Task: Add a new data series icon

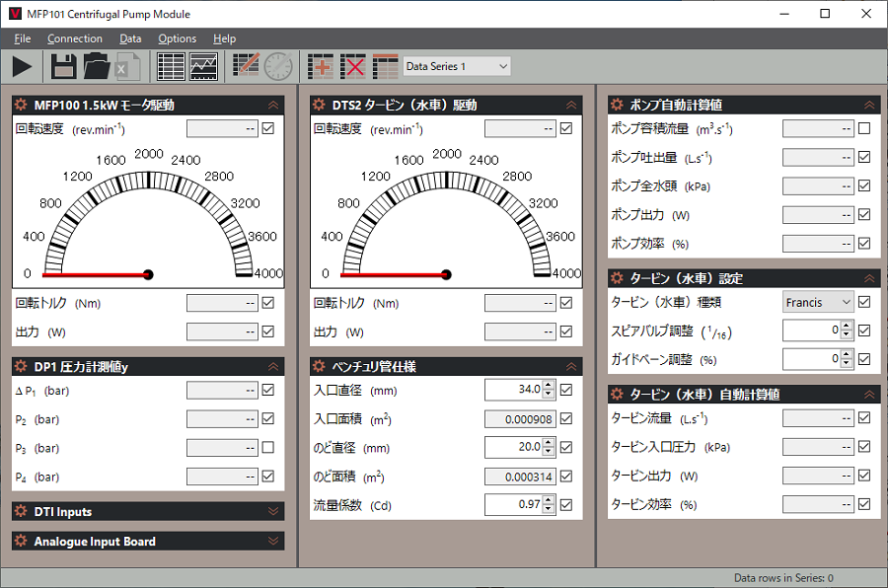Action: (320, 67)
